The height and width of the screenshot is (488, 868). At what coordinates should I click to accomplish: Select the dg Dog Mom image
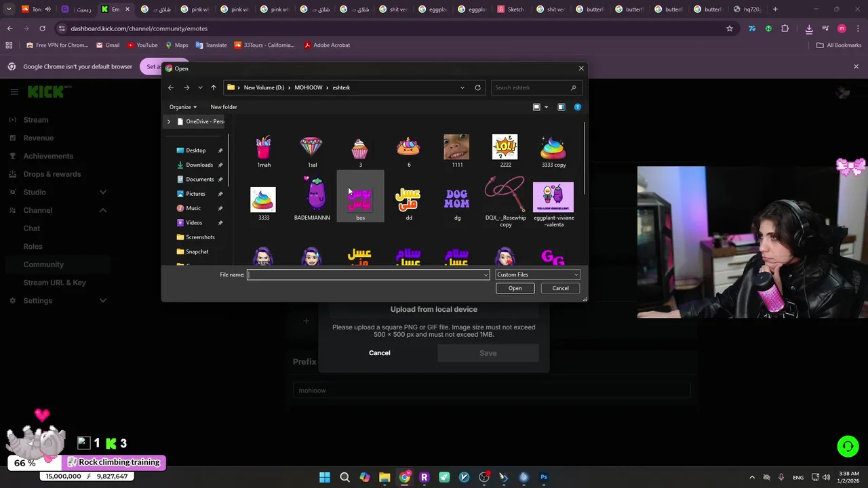(457, 202)
